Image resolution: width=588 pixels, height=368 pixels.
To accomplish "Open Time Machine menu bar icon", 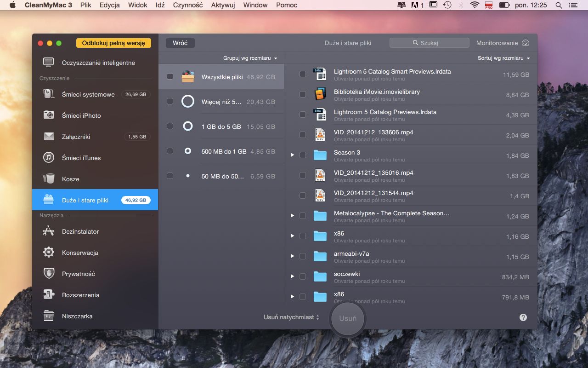I will tap(447, 5).
